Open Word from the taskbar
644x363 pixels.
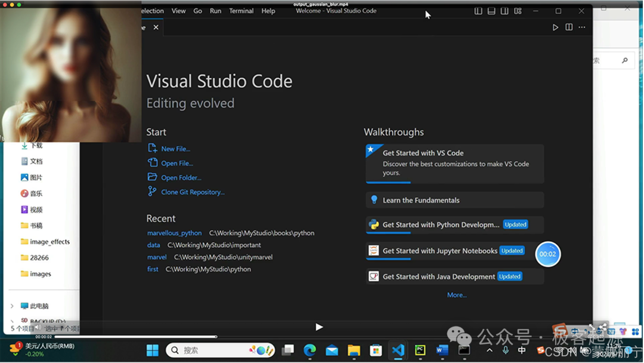pos(442,350)
